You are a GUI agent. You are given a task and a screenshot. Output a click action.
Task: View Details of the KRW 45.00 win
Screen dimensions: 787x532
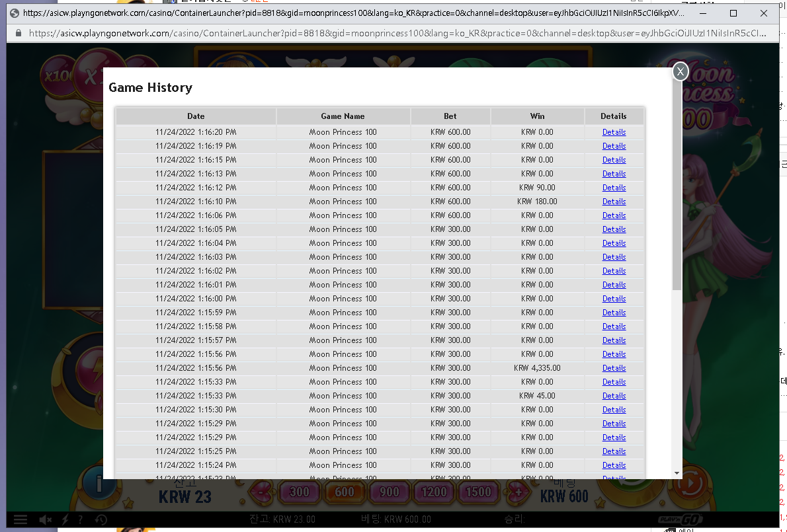(x=614, y=396)
